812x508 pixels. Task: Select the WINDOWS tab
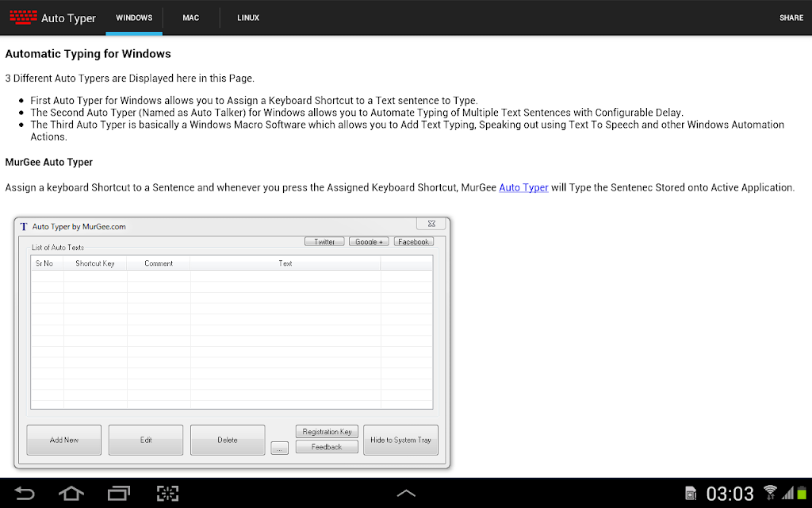[134, 17]
